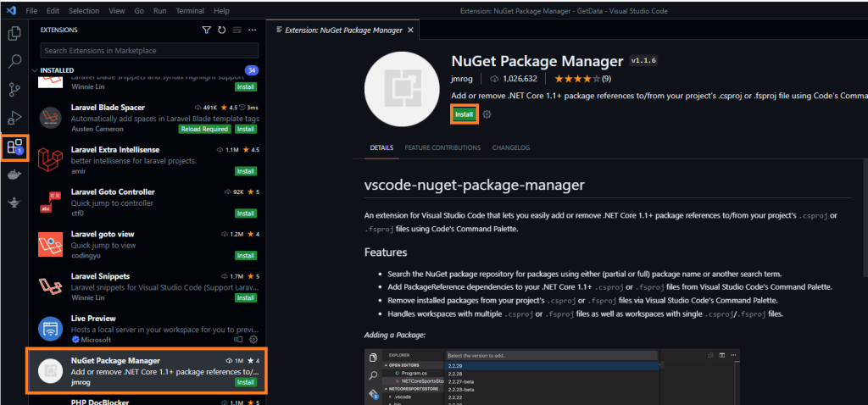Open the Edit menu
Screen dimensions: 868x405
click(53, 10)
